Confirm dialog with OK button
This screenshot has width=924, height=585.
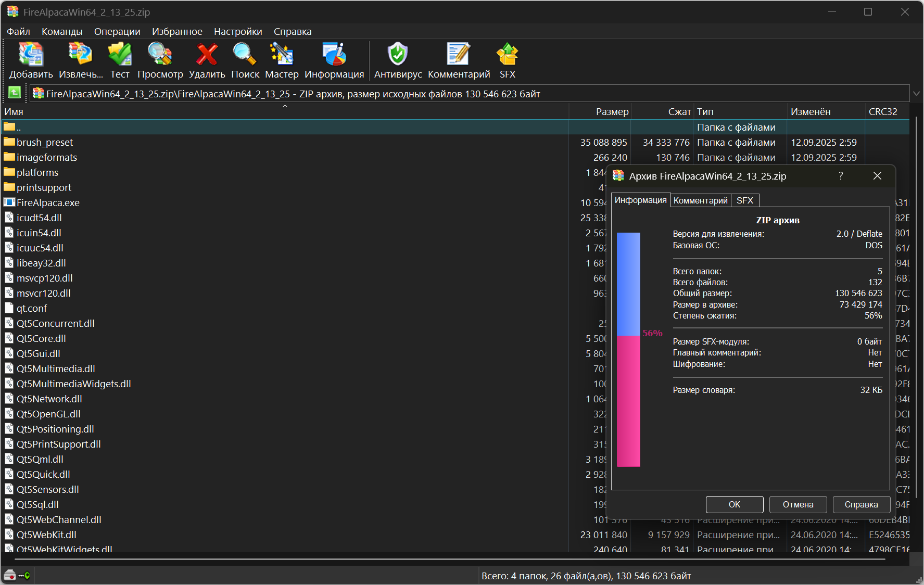pos(735,504)
